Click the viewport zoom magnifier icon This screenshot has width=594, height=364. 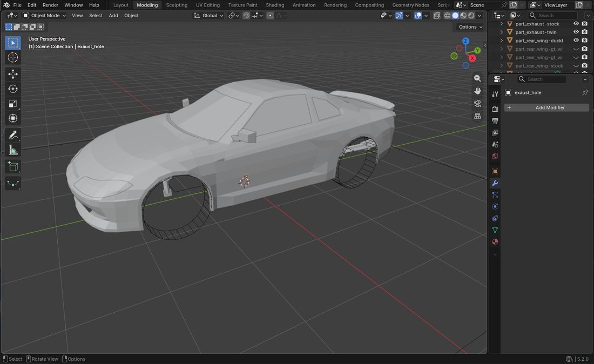tap(477, 78)
